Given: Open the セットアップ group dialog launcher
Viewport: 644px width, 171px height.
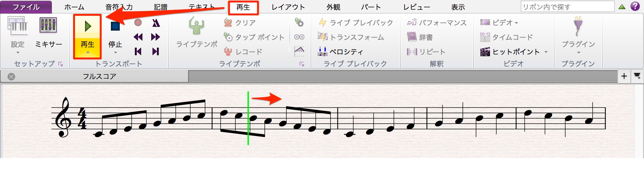Looking at the screenshot, I should tap(60, 64).
